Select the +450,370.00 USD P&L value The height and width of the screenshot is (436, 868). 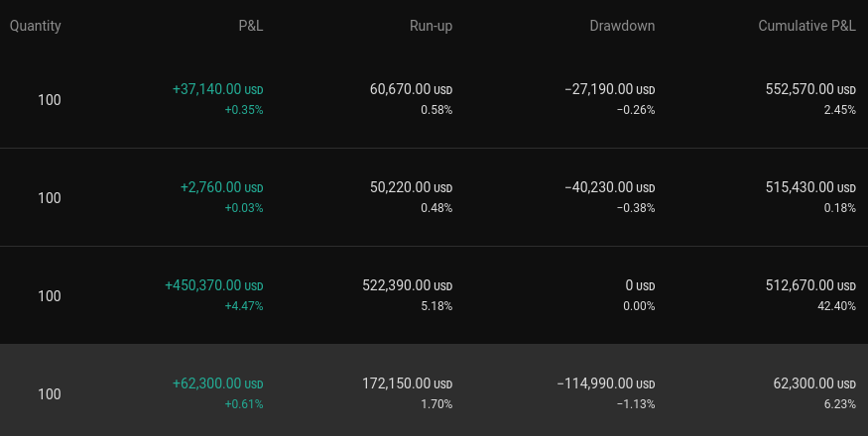(213, 285)
